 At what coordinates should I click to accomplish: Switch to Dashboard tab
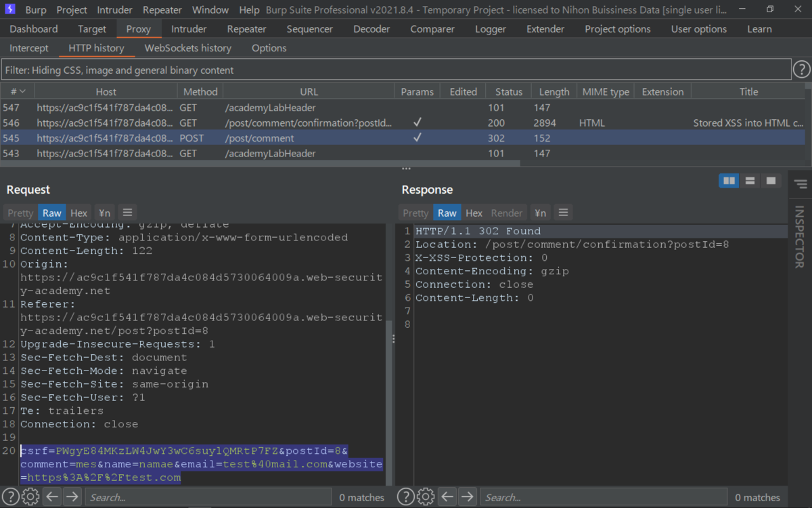(34, 29)
